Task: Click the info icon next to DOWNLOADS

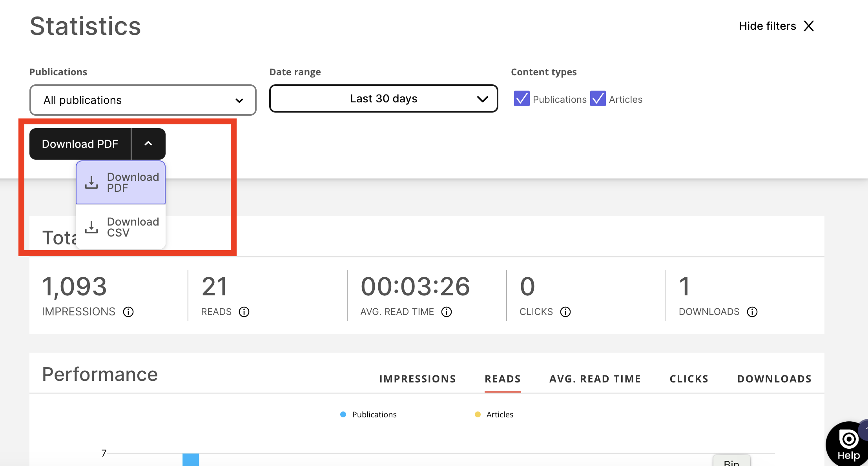Action: pyautogui.click(x=752, y=312)
